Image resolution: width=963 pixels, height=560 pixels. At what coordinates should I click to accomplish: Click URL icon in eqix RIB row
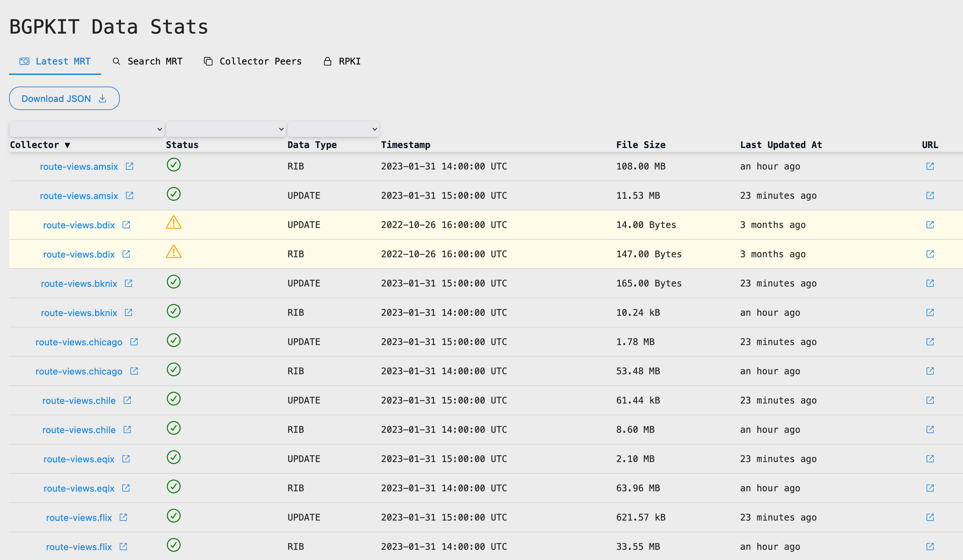(930, 488)
